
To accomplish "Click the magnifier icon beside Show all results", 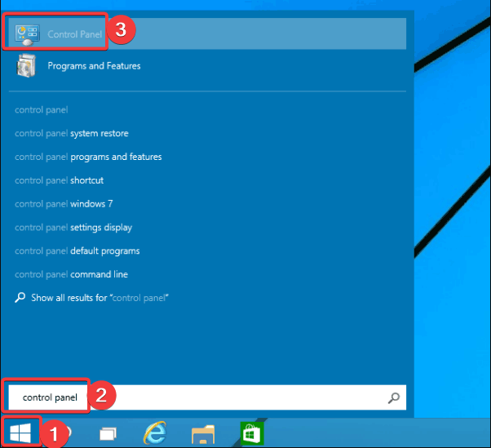I will point(20,298).
